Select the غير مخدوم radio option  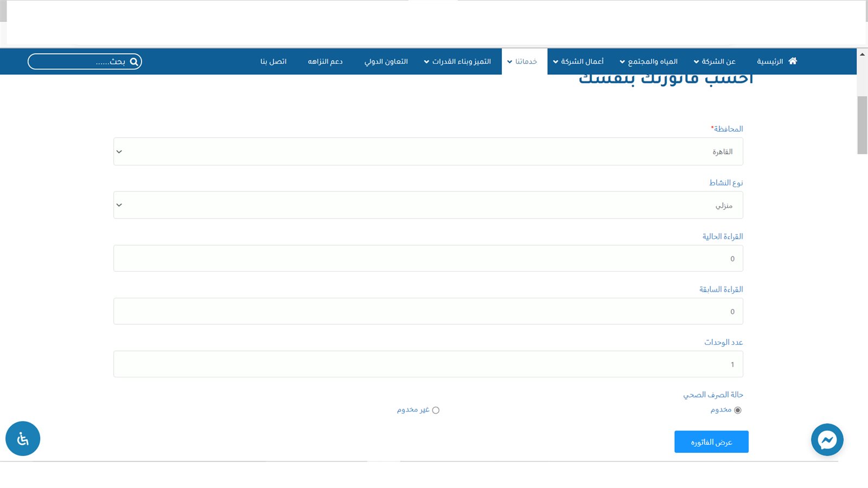(436, 410)
